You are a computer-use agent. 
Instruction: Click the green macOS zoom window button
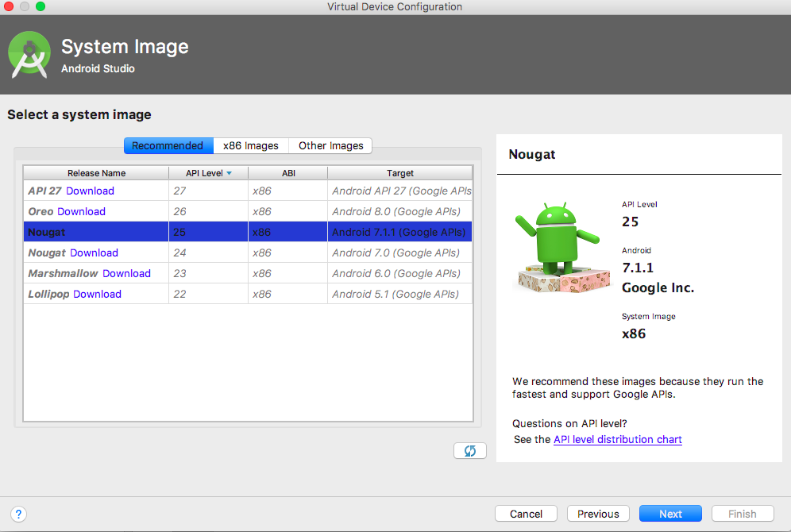41,6
